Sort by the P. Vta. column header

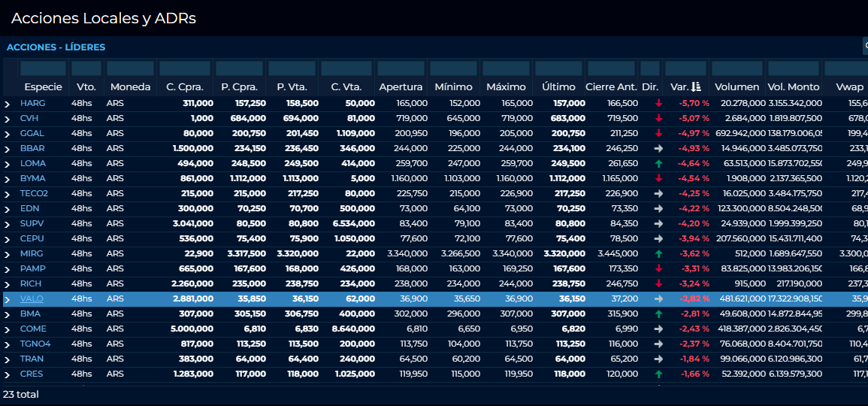coord(292,87)
